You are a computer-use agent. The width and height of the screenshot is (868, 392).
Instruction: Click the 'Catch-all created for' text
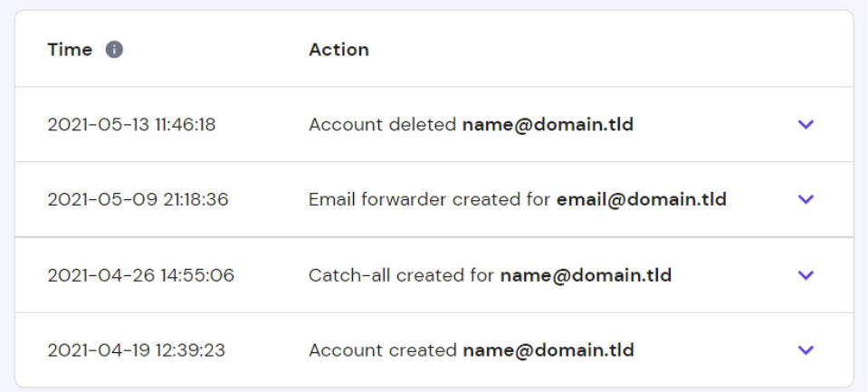coord(401,275)
